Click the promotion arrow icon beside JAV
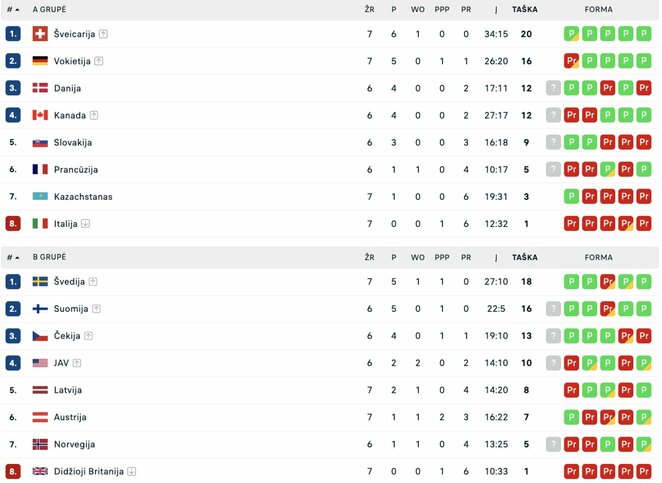Screen dimensions: 662x483 click(76, 363)
